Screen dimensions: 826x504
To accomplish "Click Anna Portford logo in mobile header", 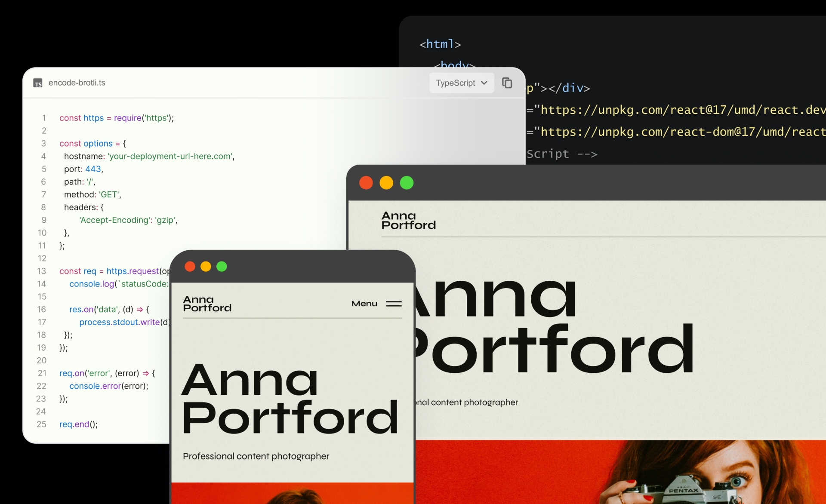I will 207,304.
